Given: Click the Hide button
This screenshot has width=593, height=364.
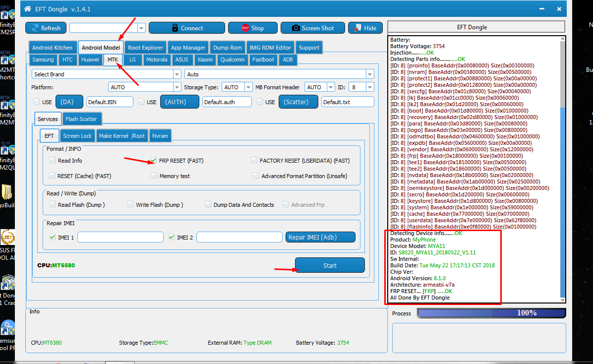Looking at the screenshot, I should point(365,28).
